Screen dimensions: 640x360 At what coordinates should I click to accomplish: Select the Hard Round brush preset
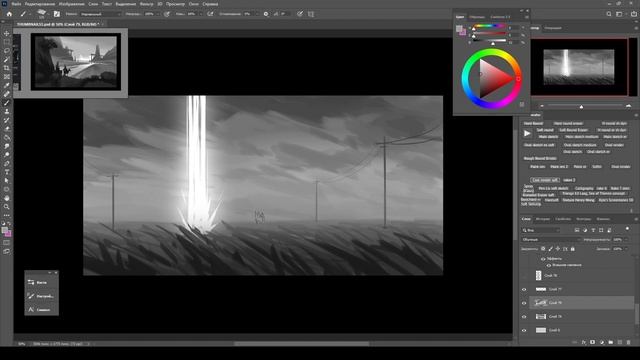[533, 123]
